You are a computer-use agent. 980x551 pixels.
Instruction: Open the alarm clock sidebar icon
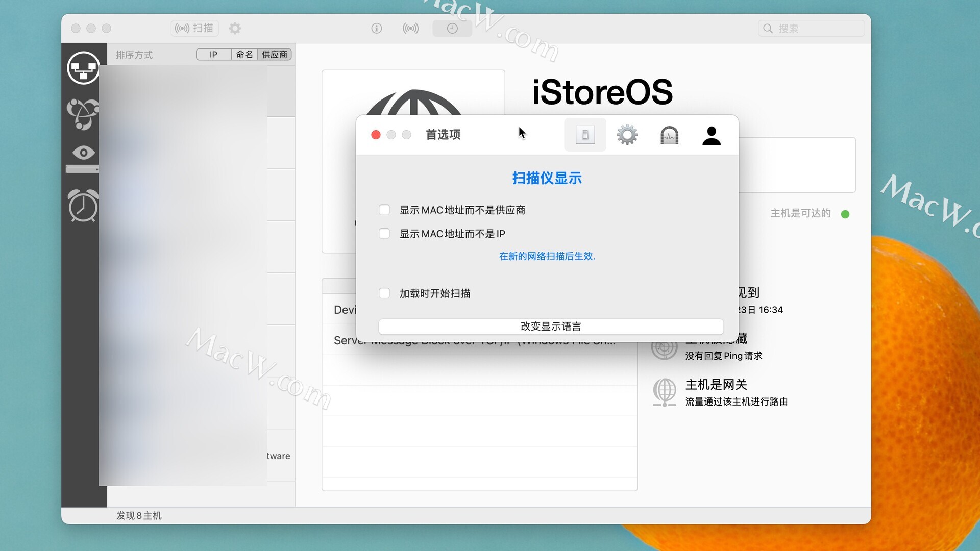click(x=83, y=206)
